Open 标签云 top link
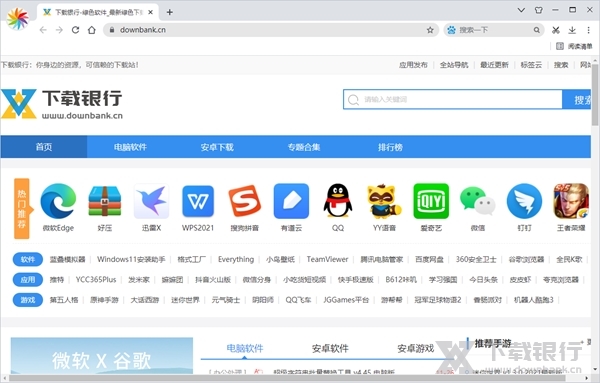The height and width of the screenshot is (383, 600). (x=531, y=65)
